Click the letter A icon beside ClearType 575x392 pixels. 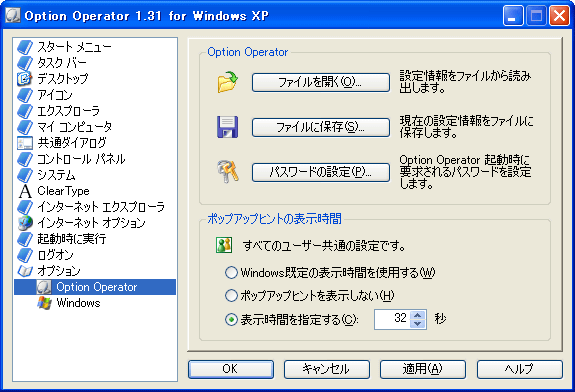[25, 191]
